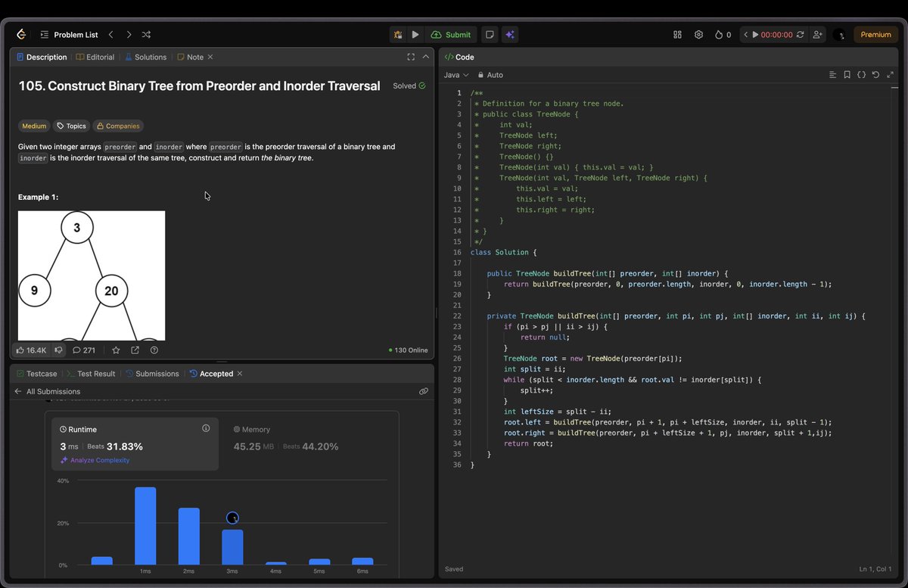Open the Submissions tab
This screenshot has width=908, height=588.
point(157,373)
